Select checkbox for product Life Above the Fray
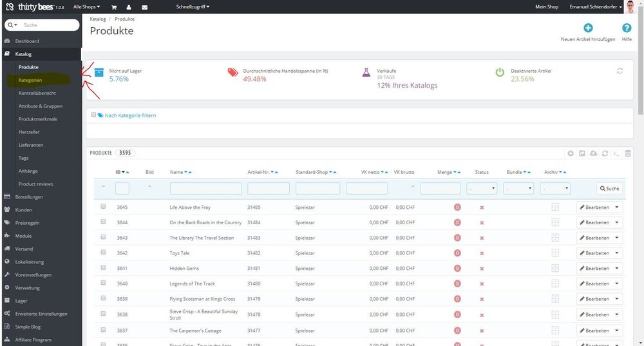This screenshot has height=346, width=644. [103, 207]
